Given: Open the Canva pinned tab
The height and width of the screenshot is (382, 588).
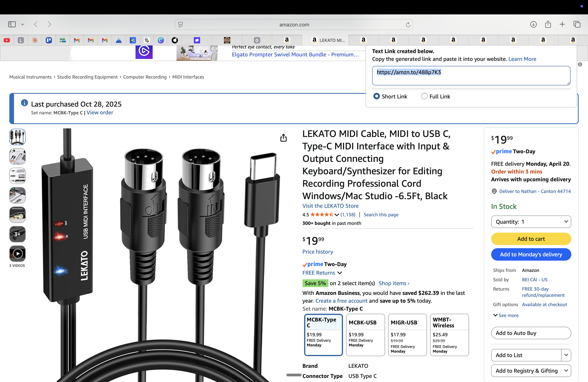Looking at the screenshot, I should coord(161,40).
